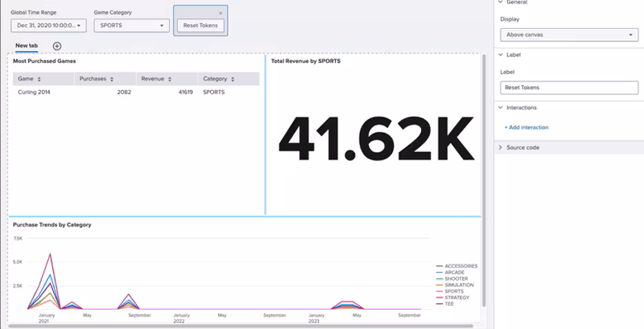Click the 41.62K total revenue value
The height and width of the screenshot is (329, 644).
pyautogui.click(x=376, y=140)
